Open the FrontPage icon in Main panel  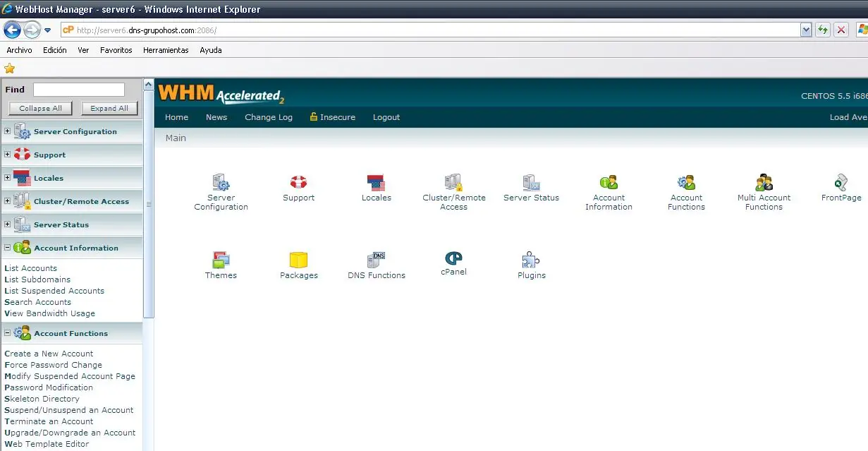click(841, 183)
